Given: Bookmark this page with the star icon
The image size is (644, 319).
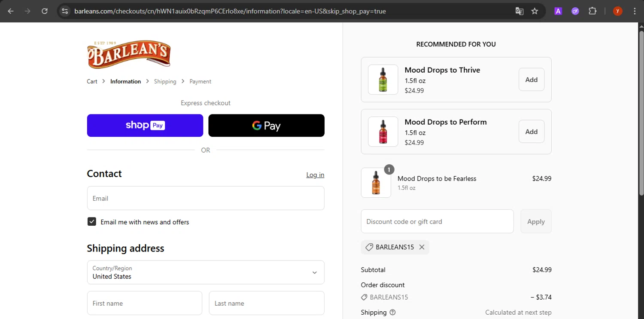Looking at the screenshot, I should [x=535, y=11].
